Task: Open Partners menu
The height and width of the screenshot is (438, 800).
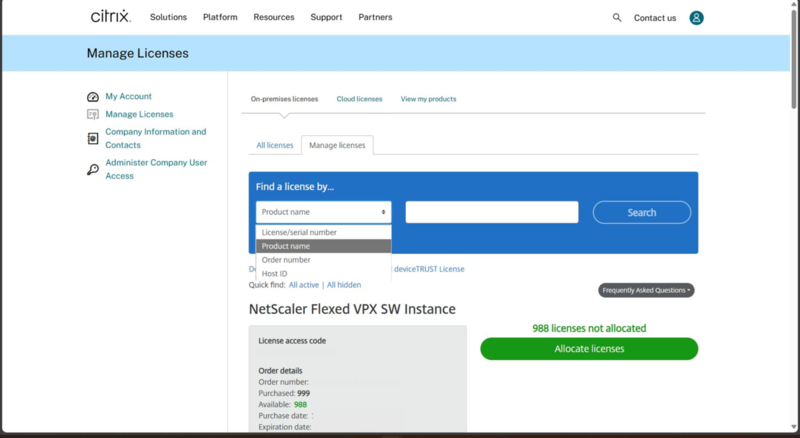Action: coord(375,17)
